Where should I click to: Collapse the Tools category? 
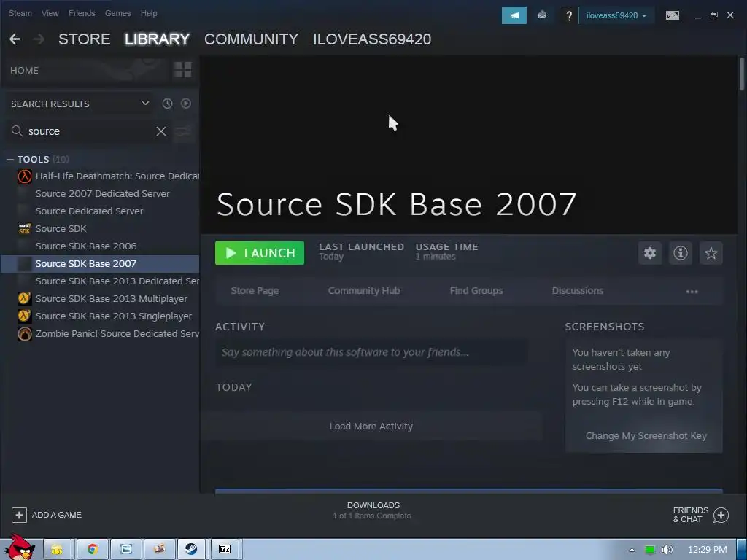[10, 160]
